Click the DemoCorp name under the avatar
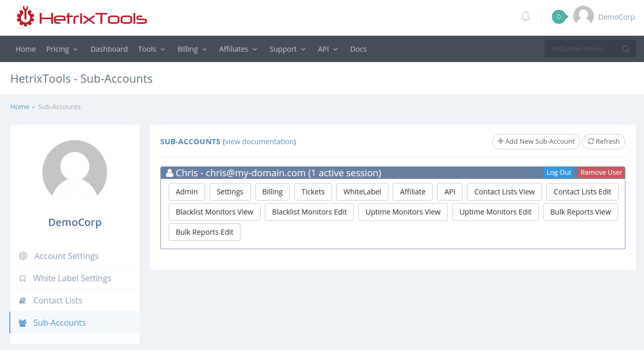Screen dimensions: 644x350 [x=75, y=222]
